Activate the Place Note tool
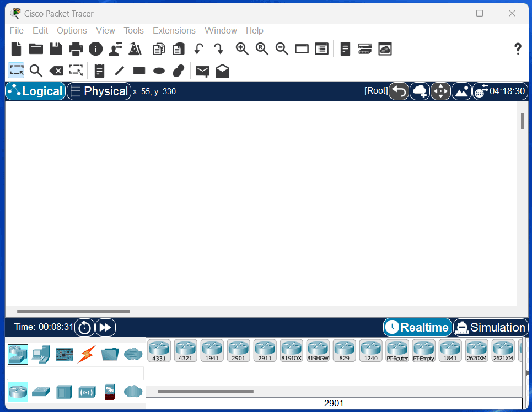 click(99, 71)
